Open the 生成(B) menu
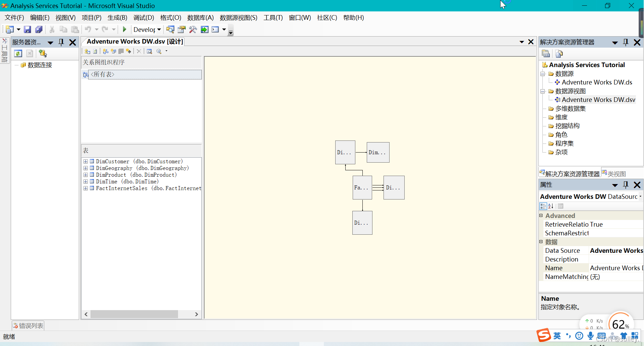Image resolution: width=644 pixels, height=346 pixels. point(117,18)
